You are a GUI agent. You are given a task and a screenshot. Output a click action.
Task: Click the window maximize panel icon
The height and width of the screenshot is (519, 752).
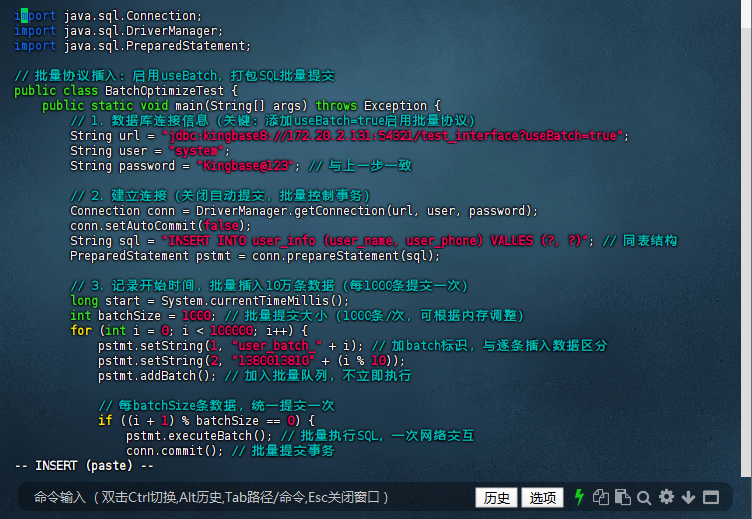(711, 497)
